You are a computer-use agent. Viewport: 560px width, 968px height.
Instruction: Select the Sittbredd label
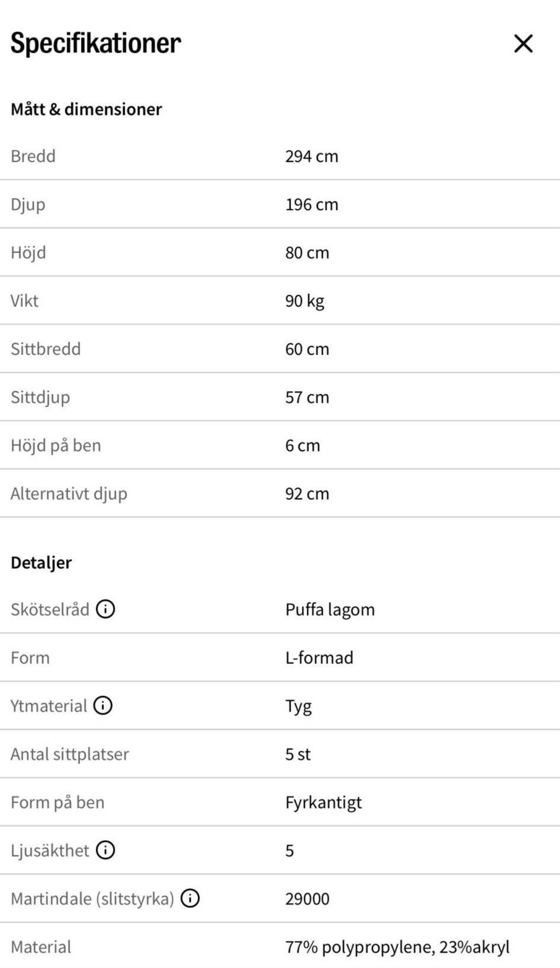click(45, 349)
